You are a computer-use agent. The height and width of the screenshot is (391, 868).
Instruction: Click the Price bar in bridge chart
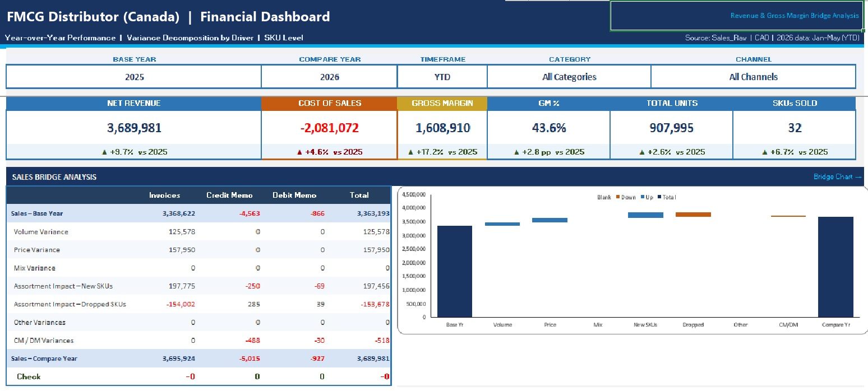[x=550, y=220]
